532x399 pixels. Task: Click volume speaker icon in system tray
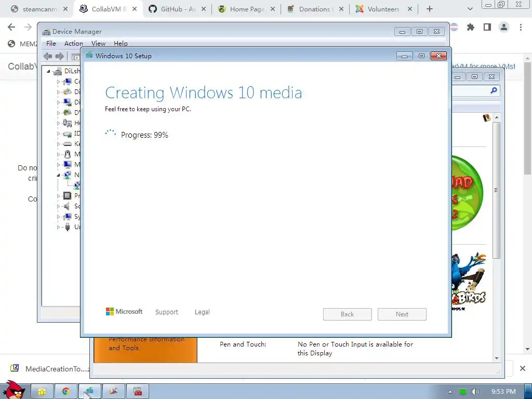(x=475, y=392)
